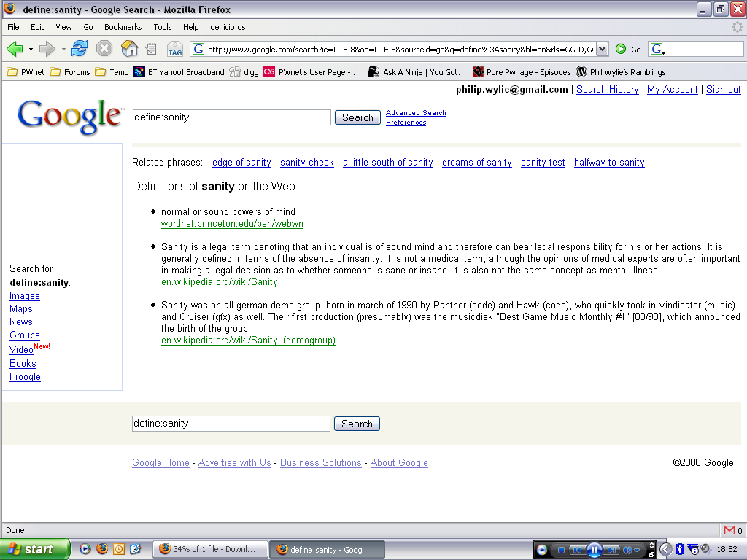
Task: Select the Images search link in sidebar
Action: click(25, 296)
